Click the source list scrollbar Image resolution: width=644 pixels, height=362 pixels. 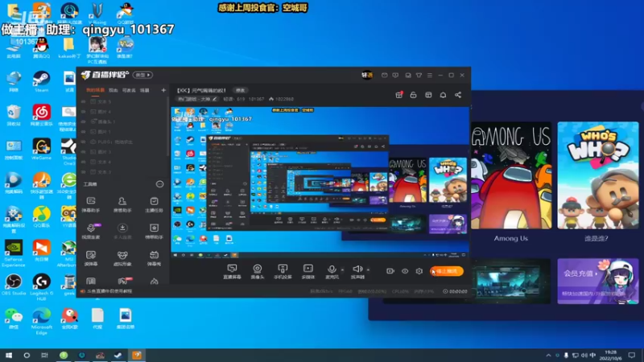point(167,127)
